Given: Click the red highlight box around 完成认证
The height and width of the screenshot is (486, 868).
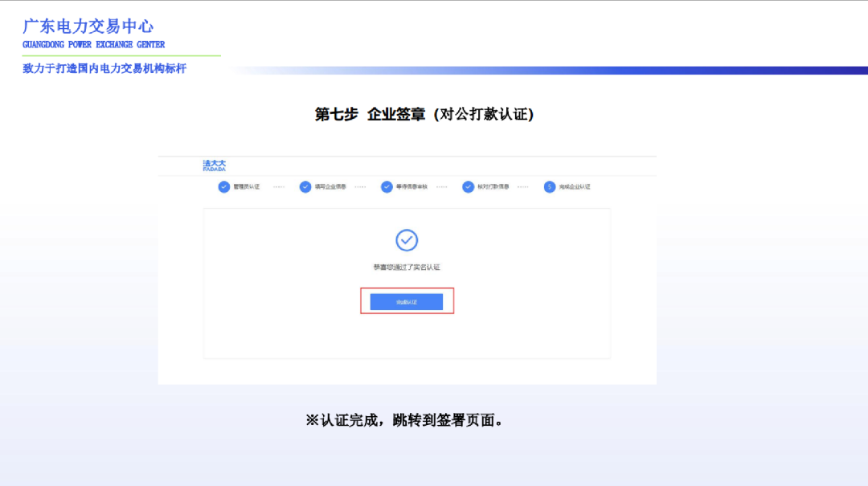Looking at the screenshot, I should (x=407, y=301).
